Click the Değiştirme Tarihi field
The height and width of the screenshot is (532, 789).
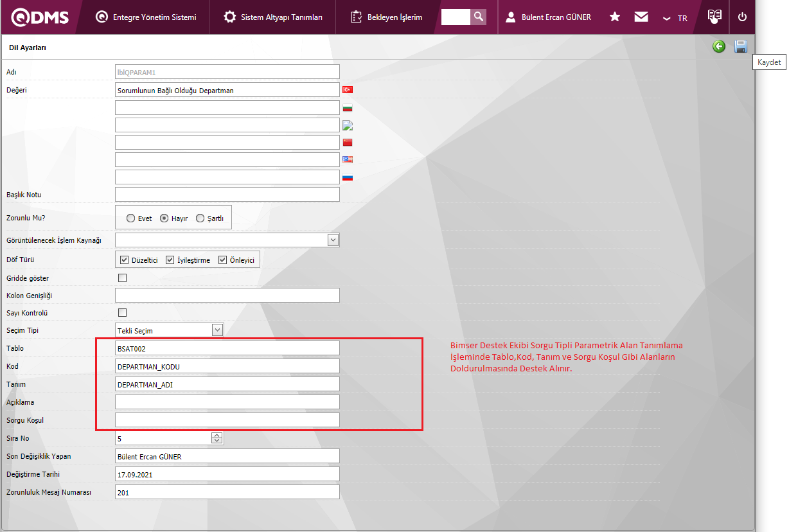227,474
